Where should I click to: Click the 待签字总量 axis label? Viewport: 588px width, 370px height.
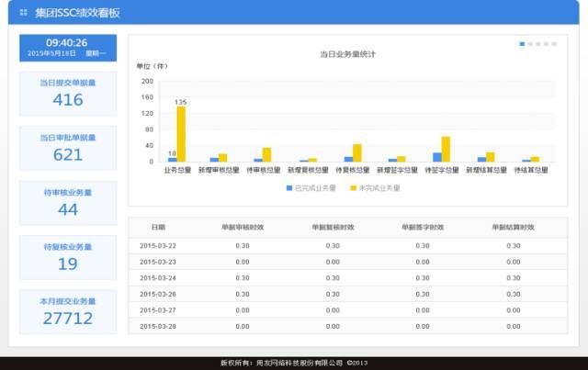[442, 170]
